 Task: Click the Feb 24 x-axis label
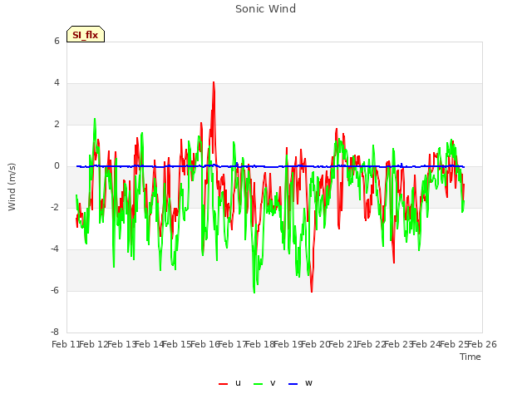[426, 344]
